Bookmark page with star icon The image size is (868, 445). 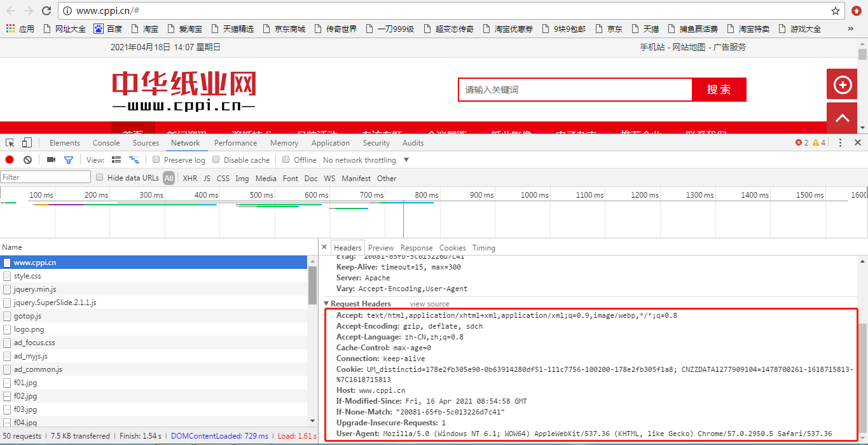(836, 11)
